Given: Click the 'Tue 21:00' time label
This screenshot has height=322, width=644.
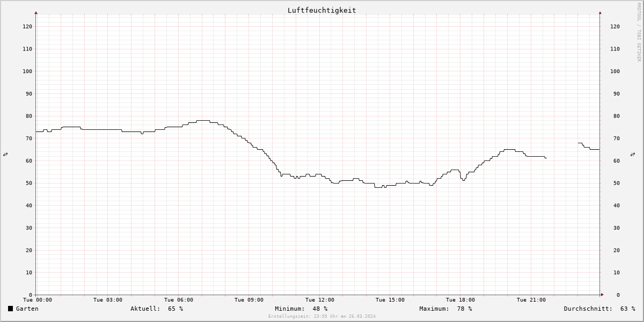Looking at the screenshot, I should [531, 300].
